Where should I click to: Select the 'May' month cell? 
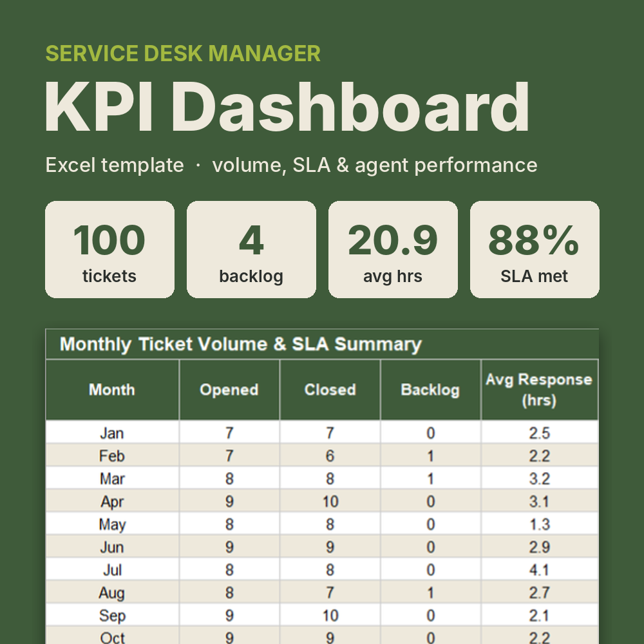click(x=112, y=524)
